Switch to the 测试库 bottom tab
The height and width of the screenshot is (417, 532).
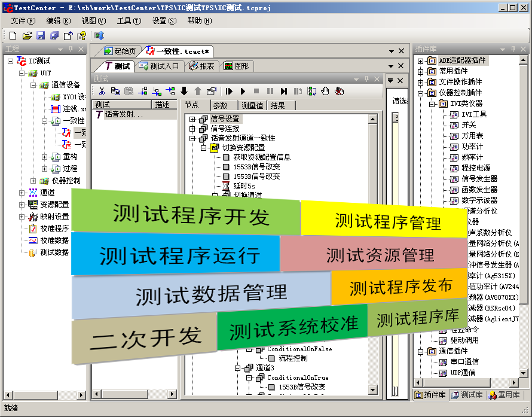tap(467, 395)
